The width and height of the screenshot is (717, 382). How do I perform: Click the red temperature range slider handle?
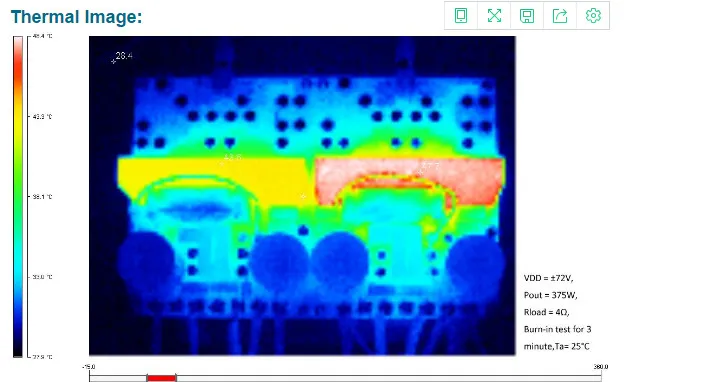click(x=161, y=378)
